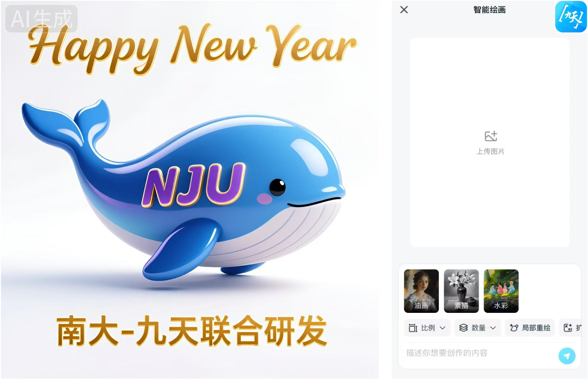Send the prompt with the blue arrow button
The height and width of the screenshot is (379, 588).
567,356
